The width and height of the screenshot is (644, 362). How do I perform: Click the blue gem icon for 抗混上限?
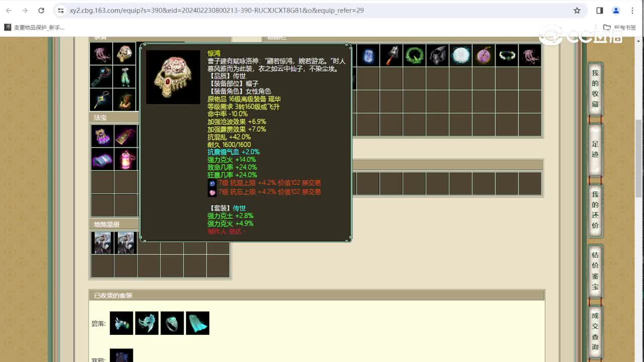(x=212, y=184)
